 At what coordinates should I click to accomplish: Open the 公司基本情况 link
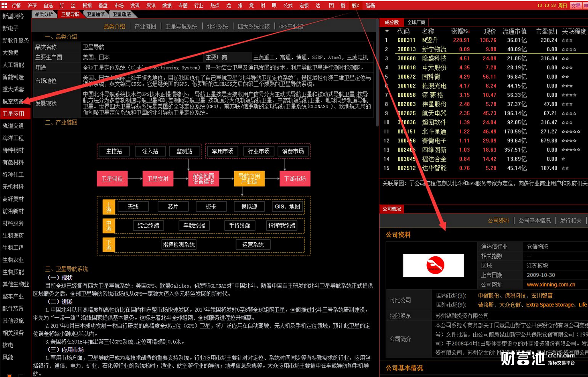(534, 221)
